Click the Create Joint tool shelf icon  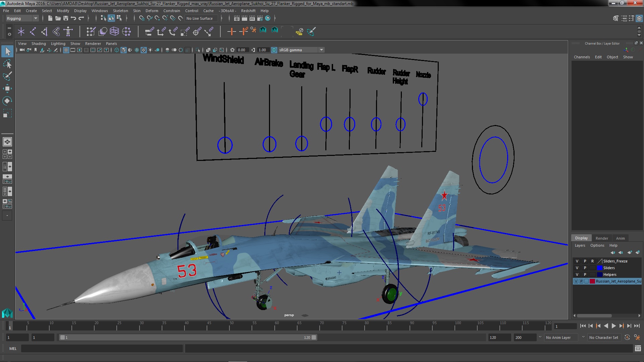[33, 32]
